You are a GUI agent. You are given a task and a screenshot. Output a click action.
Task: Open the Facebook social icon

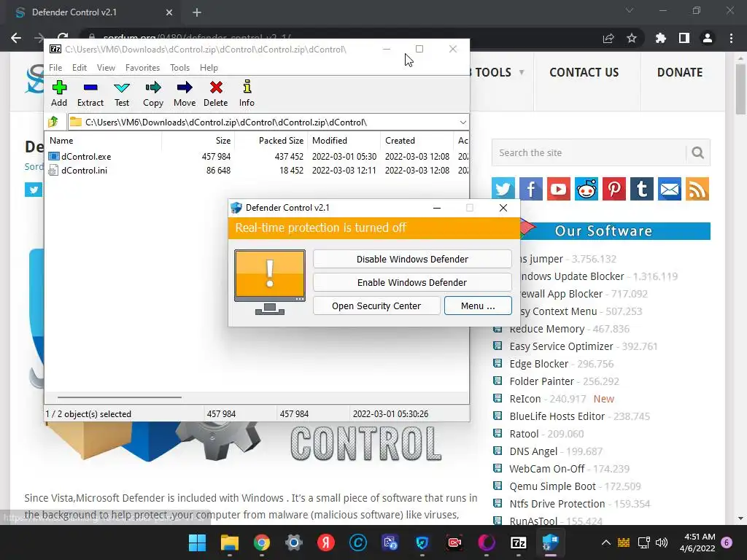531,189
